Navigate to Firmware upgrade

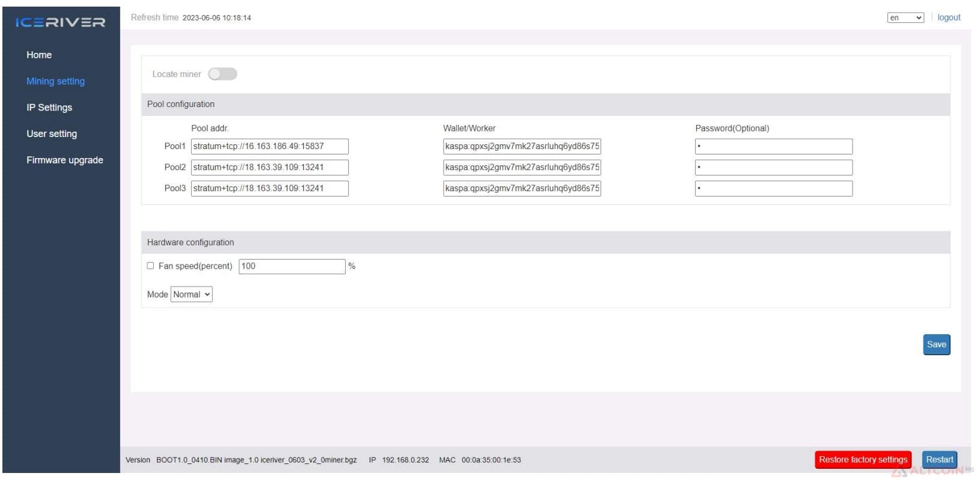point(65,160)
